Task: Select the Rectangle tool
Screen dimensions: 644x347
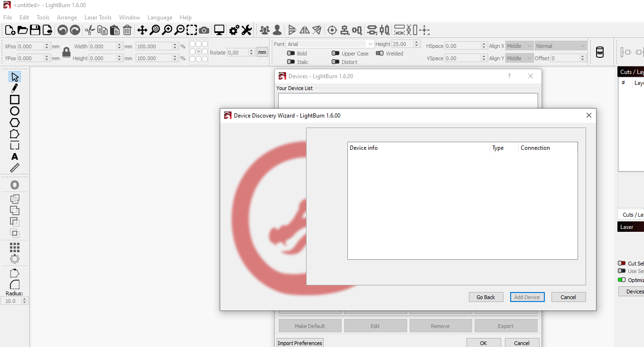Action: tap(15, 100)
